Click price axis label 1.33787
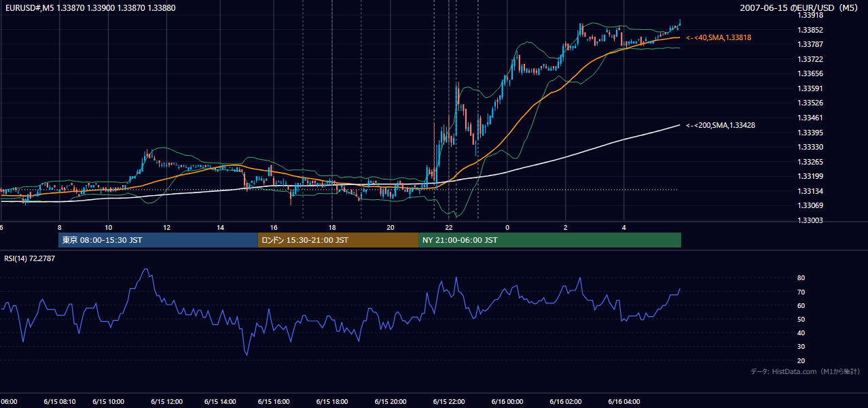The width and height of the screenshot is (868, 408). tap(810, 44)
